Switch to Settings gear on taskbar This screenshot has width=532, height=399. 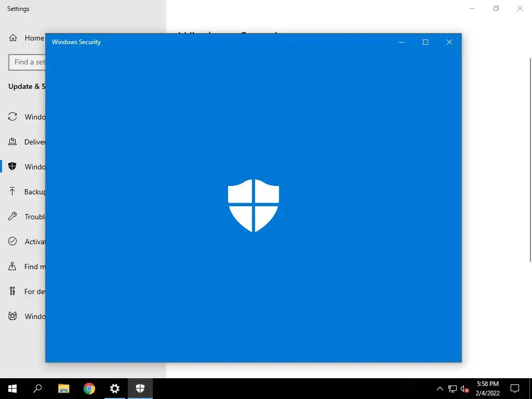(115, 389)
